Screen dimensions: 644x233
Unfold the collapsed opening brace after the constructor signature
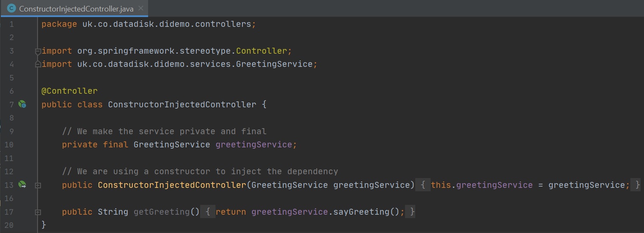(423, 185)
